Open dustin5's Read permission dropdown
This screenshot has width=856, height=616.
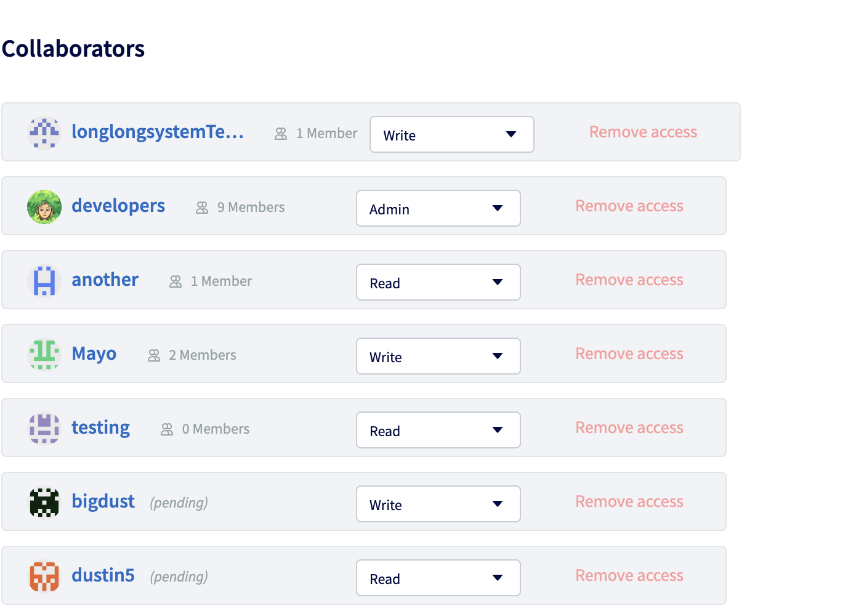coord(438,578)
